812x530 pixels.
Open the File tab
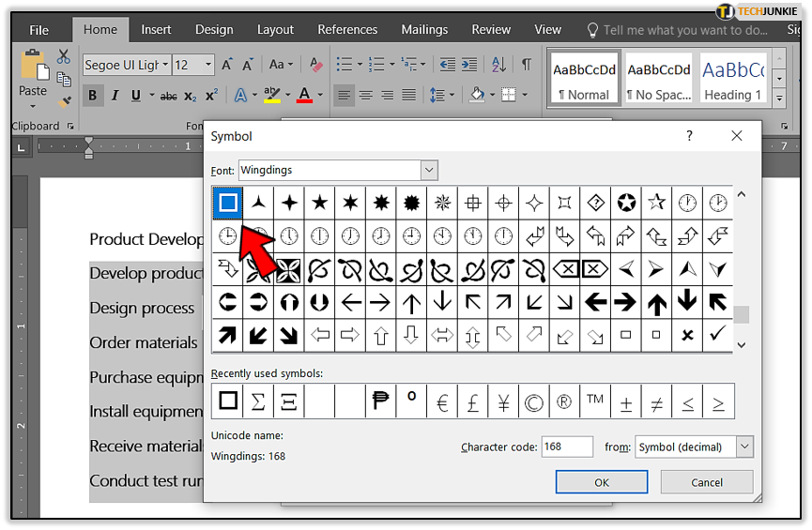(38, 31)
